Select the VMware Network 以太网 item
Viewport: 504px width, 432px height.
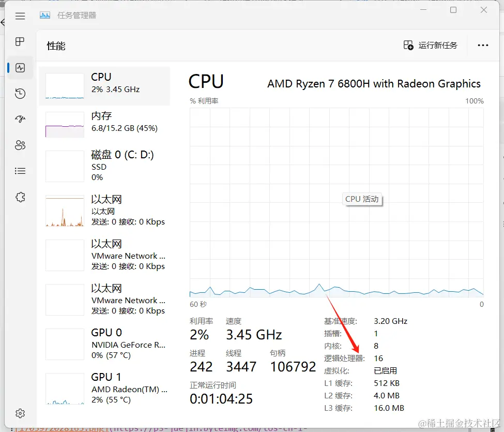104,255
